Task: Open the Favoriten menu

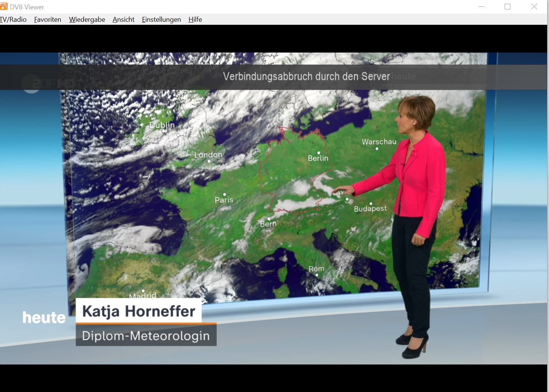Action: pyautogui.click(x=48, y=20)
